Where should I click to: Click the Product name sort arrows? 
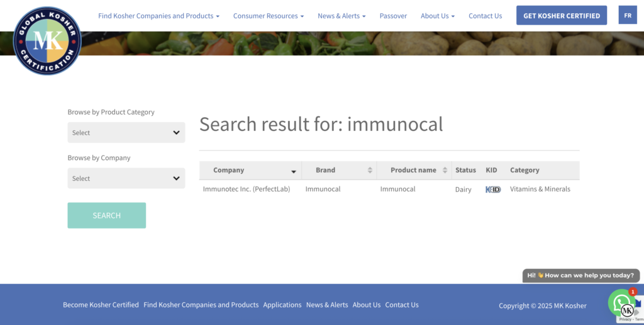(445, 170)
